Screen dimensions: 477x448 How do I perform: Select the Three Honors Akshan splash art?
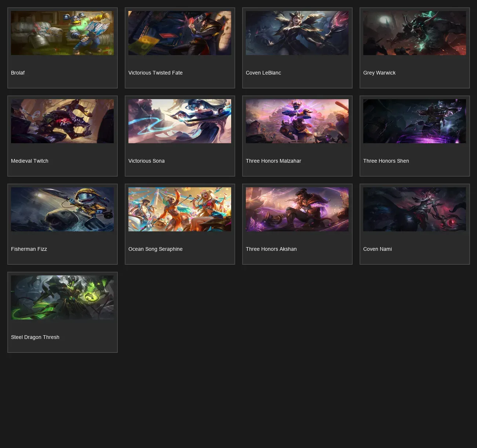(297, 209)
